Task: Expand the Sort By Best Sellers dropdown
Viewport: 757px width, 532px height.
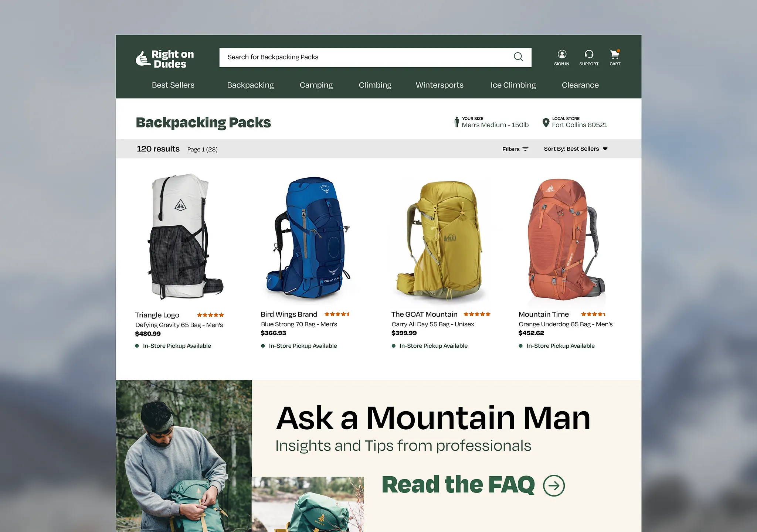Action: (x=576, y=149)
